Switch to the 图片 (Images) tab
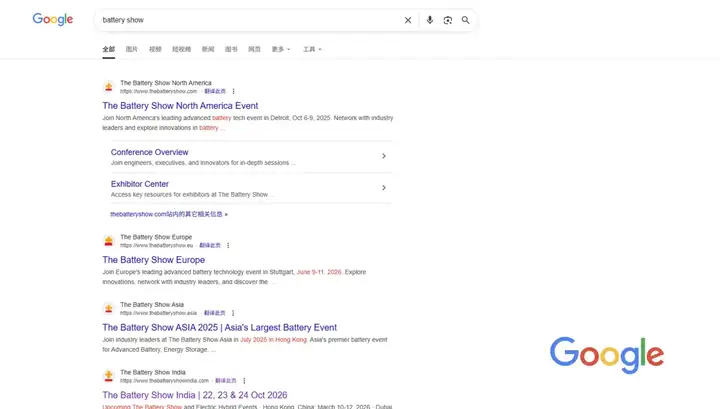Screen dimensions: 720x409 [x=132, y=49]
